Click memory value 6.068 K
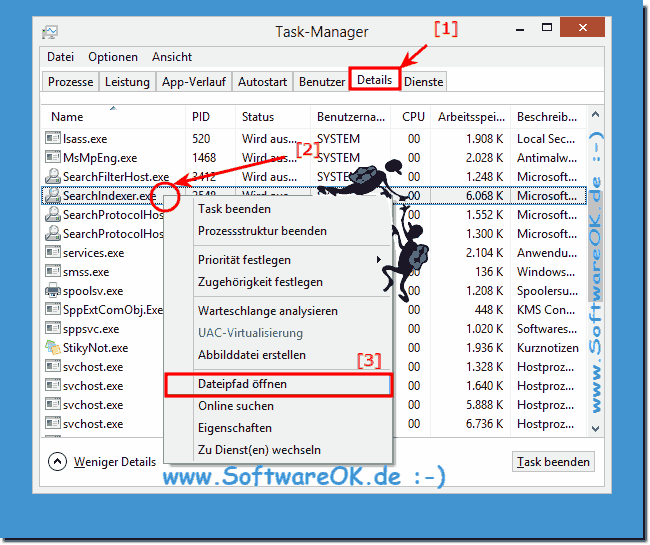Image resolution: width=650 pixels, height=545 pixels. click(x=484, y=195)
